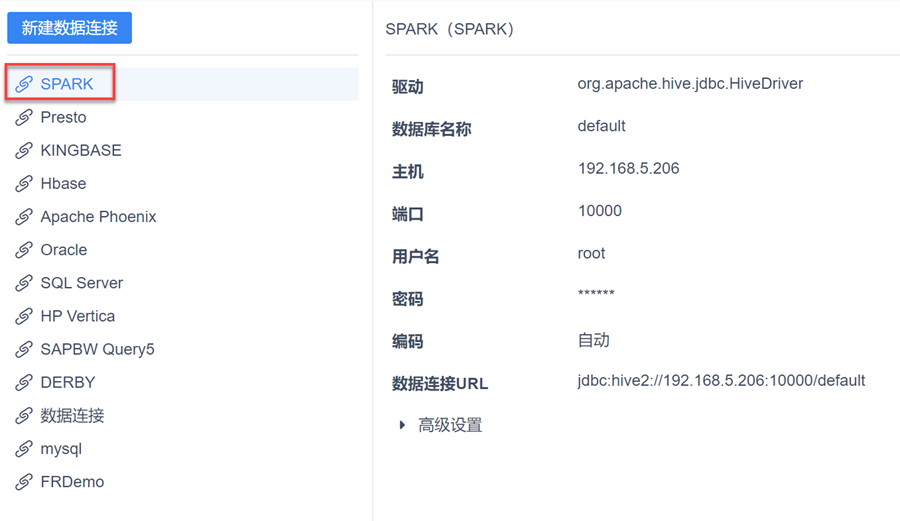Click the link icon beside FRDemo

pyautogui.click(x=24, y=481)
